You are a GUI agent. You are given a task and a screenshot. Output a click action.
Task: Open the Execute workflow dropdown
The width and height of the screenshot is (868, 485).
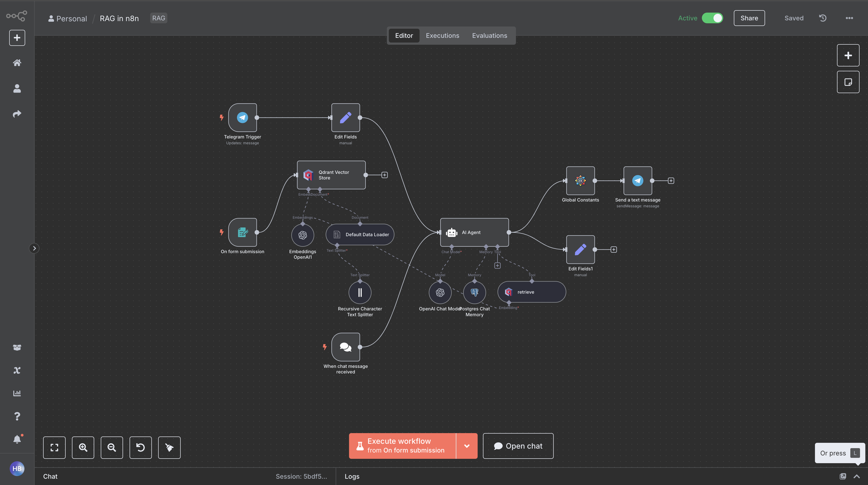[467, 445]
